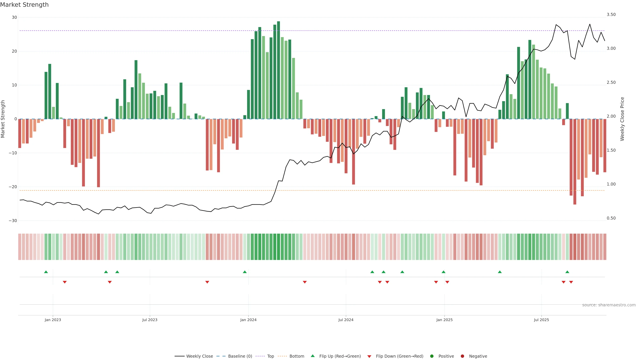Click the Flip Up green triangle legend icon
The image size is (644, 362).
pyautogui.click(x=312, y=356)
